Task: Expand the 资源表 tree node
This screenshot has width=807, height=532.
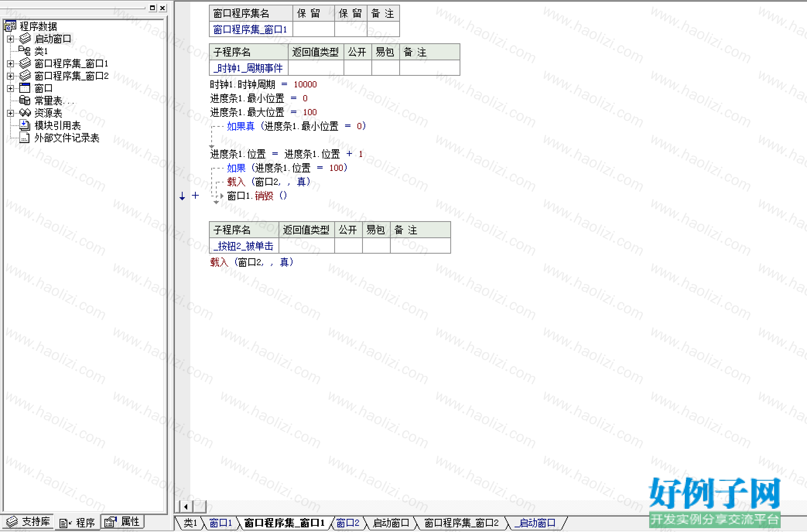Action: coord(10,113)
